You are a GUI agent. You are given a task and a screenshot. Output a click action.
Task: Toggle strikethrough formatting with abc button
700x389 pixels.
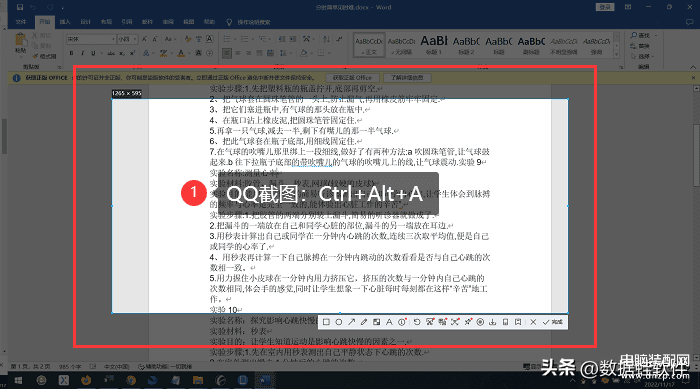[111, 53]
